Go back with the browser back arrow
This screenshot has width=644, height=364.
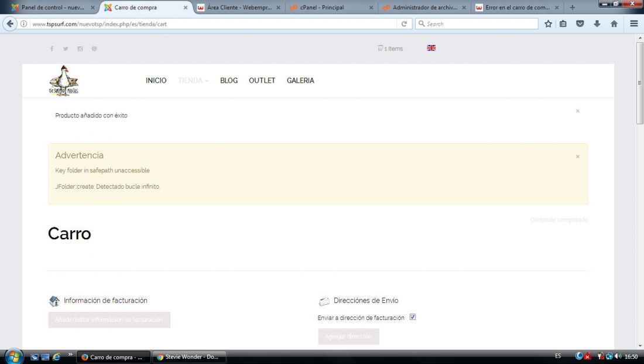pyautogui.click(x=10, y=24)
